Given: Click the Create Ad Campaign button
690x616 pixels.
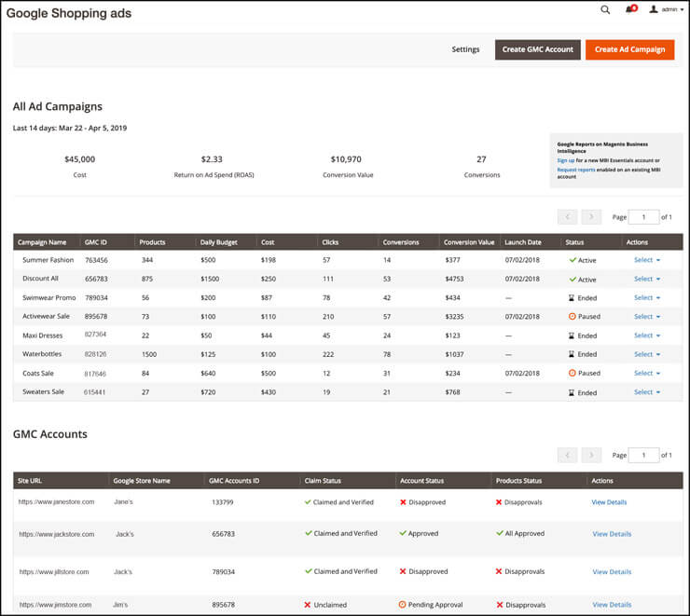Looking at the screenshot, I should pos(629,49).
